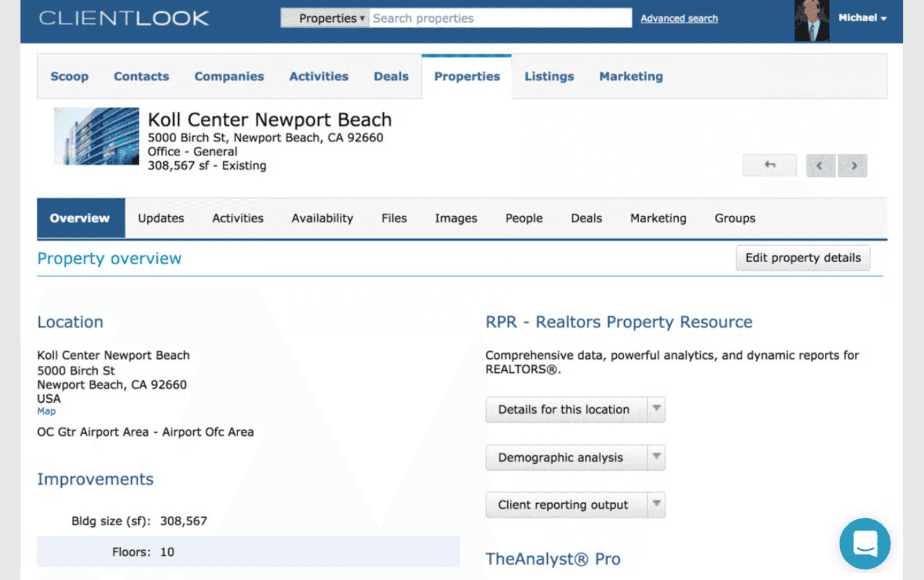Click Edit property details button
The image size is (924, 580).
(x=803, y=258)
